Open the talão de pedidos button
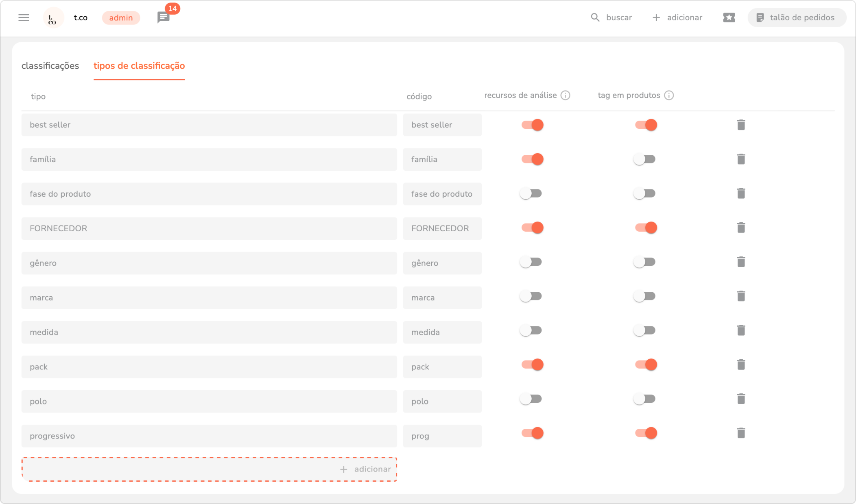 [797, 17]
